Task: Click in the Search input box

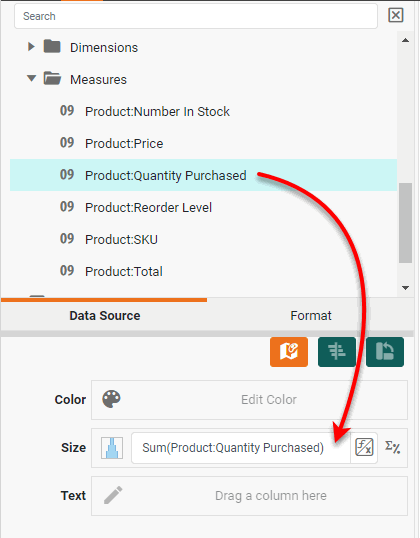Action: tap(196, 16)
